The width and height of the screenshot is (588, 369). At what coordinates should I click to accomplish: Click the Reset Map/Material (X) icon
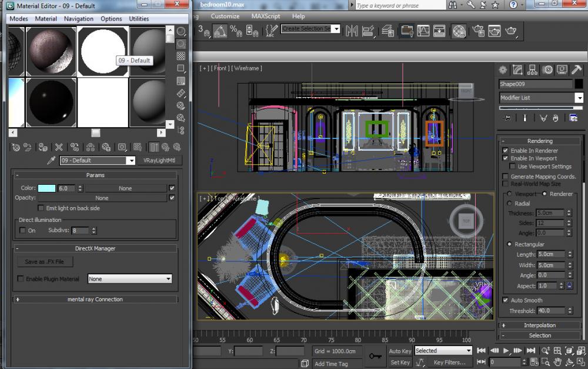pos(59,147)
